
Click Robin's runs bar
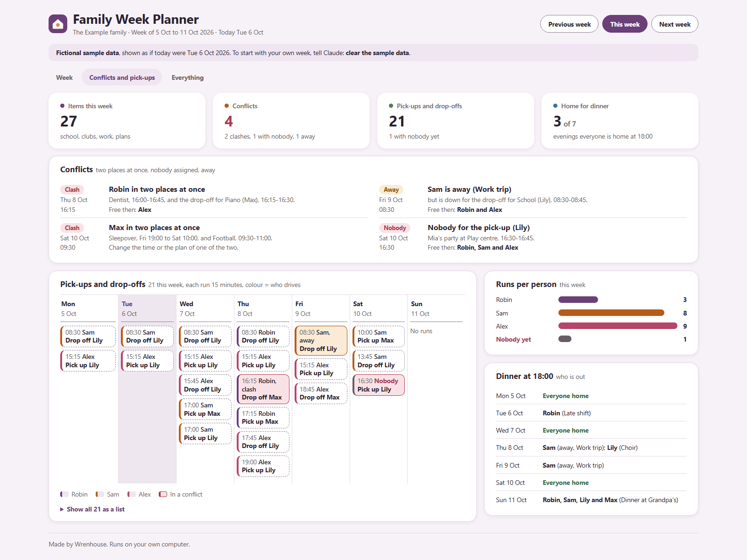point(578,300)
